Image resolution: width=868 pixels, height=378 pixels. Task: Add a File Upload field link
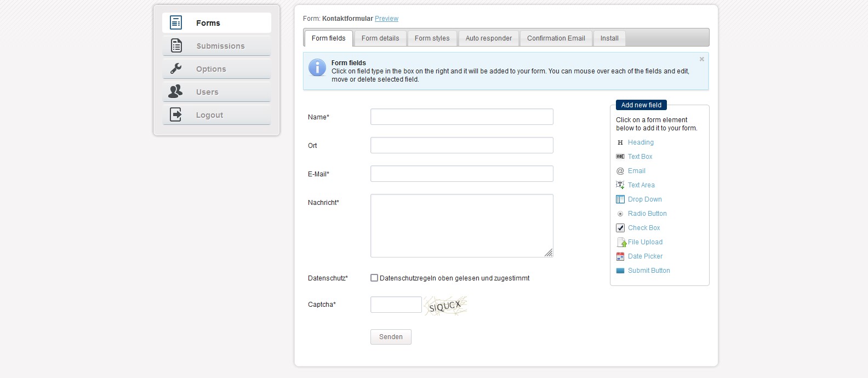(x=645, y=242)
